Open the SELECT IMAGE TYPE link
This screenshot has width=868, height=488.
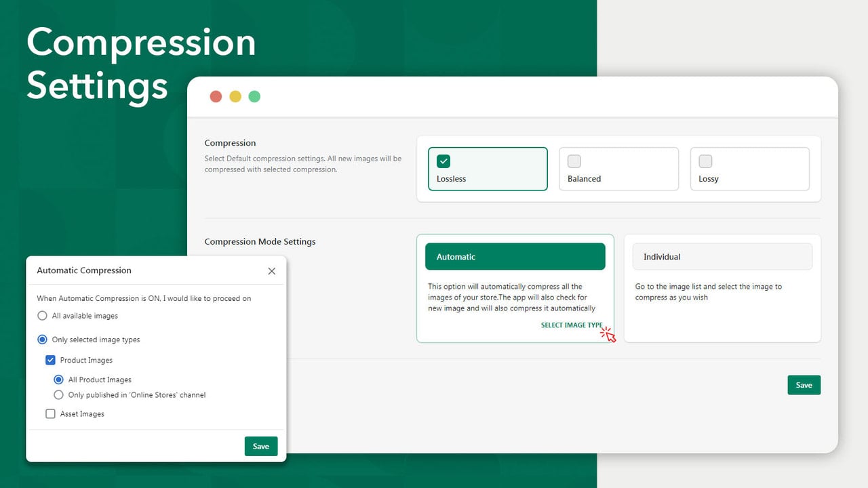click(572, 325)
